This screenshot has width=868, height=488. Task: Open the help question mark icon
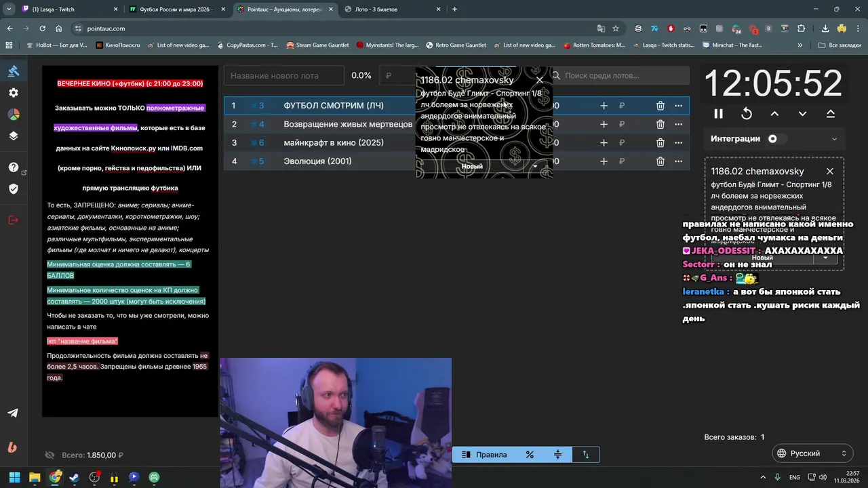coord(13,167)
